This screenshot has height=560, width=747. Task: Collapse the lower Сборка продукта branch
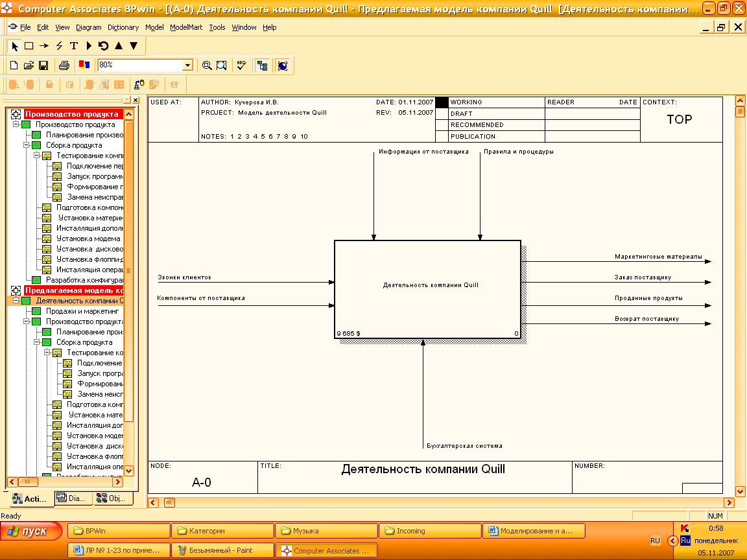point(37,342)
